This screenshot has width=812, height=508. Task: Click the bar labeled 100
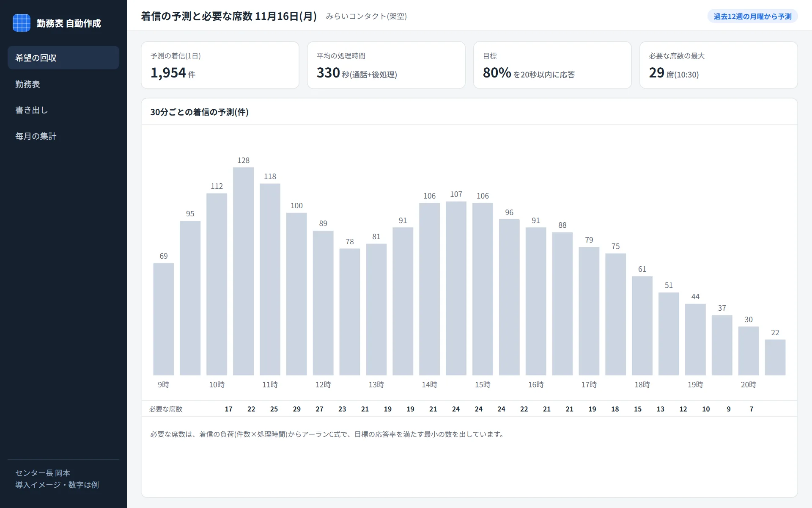pyautogui.click(x=296, y=294)
